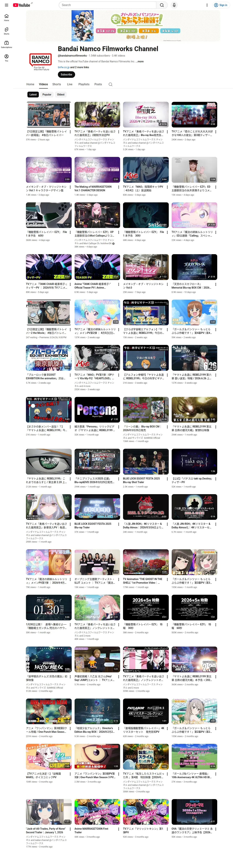Image resolution: width=233 pixels, height=868 pixels.
Task: Click the ガールズ&パンツァー channel banner image
Action: pos(123,26)
